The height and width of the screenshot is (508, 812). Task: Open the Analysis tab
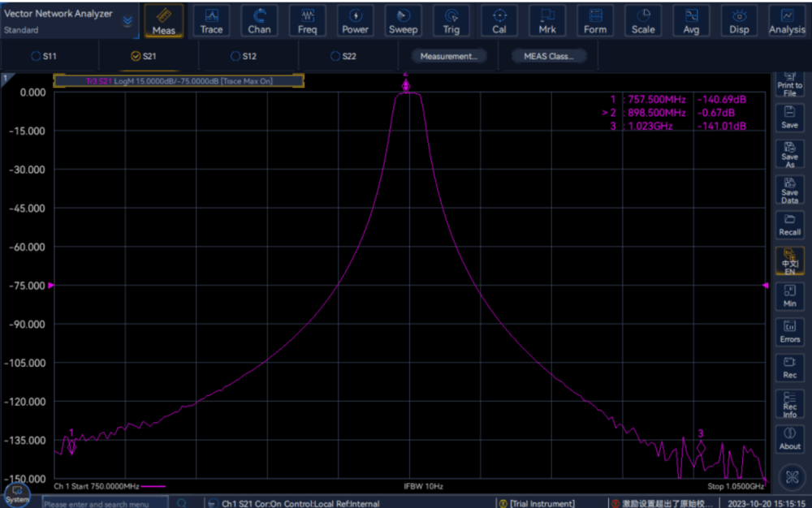click(x=786, y=21)
